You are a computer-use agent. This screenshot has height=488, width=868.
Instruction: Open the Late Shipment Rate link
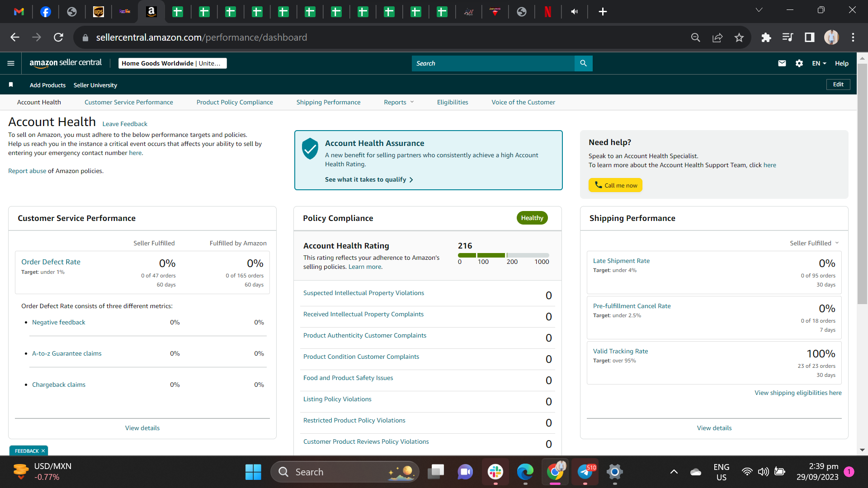point(621,261)
